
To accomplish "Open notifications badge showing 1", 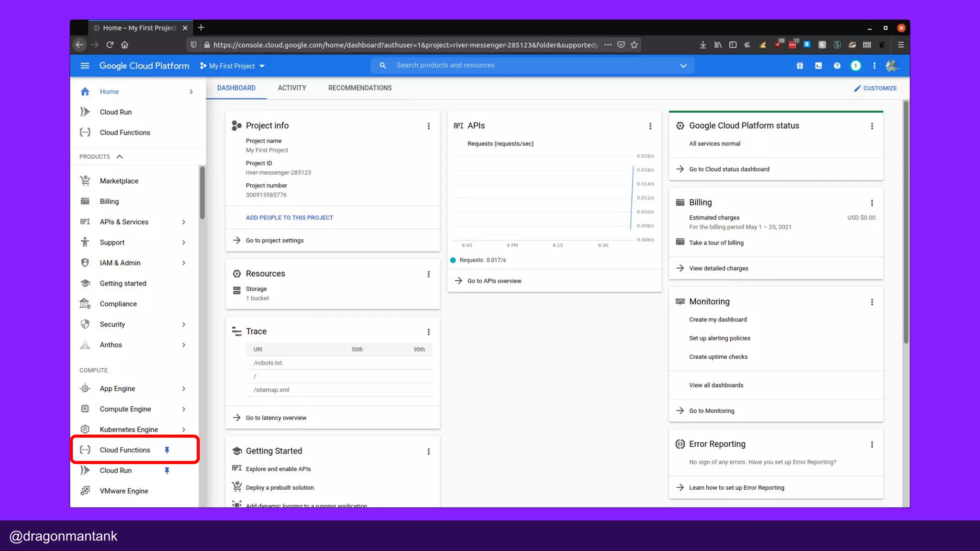I will (856, 66).
